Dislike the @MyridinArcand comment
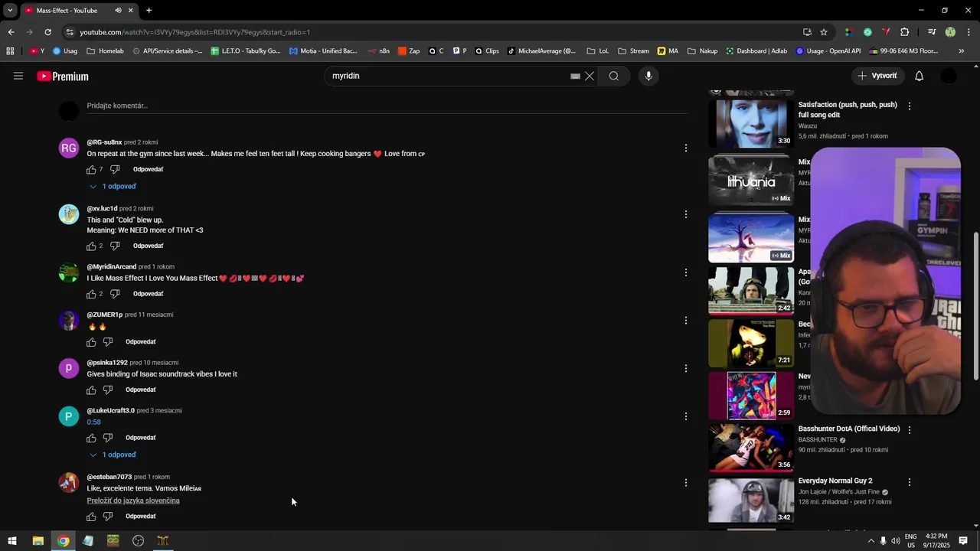 [115, 294]
